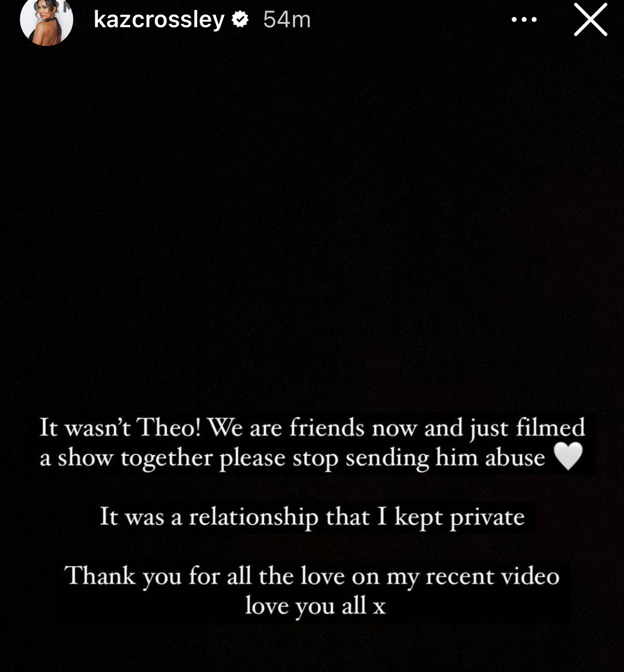Click the word "video" in the last caption
The height and width of the screenshot is (672, 624).
(530, 576)
